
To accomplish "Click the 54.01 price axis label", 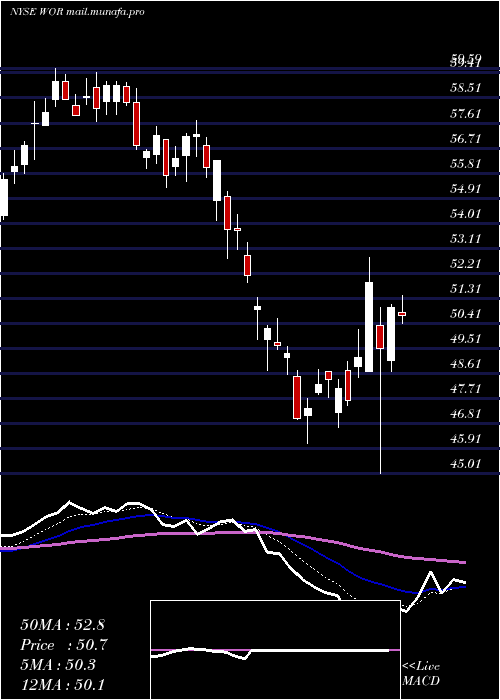I will [x=466, y=213].
